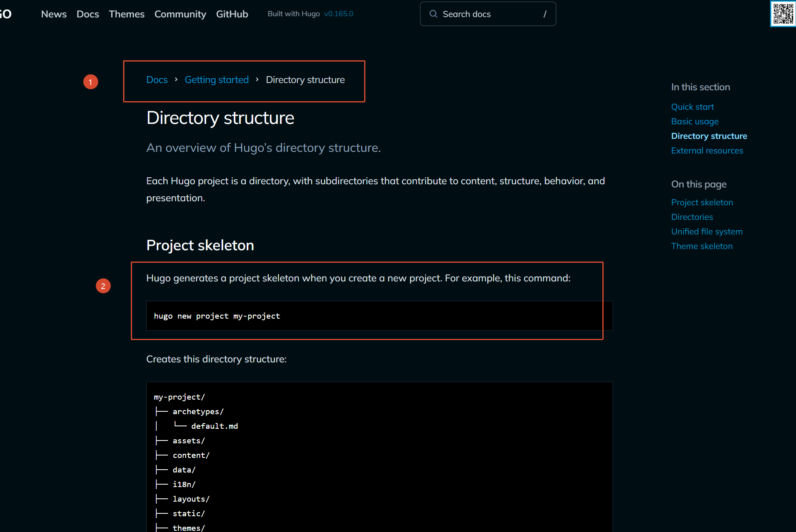Focus the Search docs field
The height and width of the screenshot is (532, 796).
click(488, 14)
